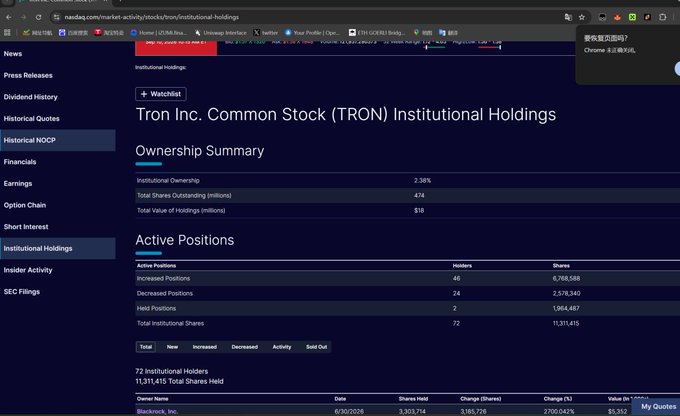Open News in the sidebar
Screen dimensions: 680x416
click(x=13, y=54)
